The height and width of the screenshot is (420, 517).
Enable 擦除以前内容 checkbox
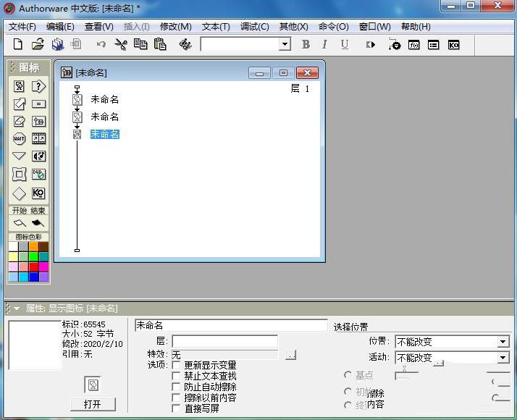click(x=177, y=398)
